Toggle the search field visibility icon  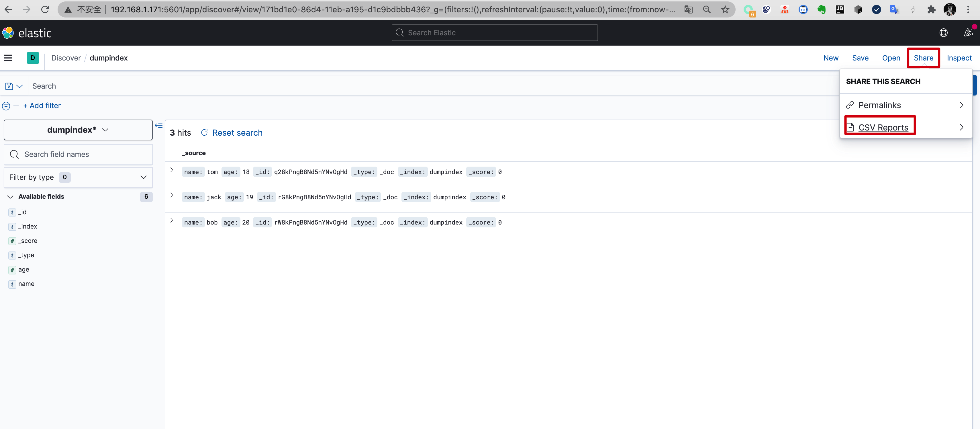pos(160,129)
